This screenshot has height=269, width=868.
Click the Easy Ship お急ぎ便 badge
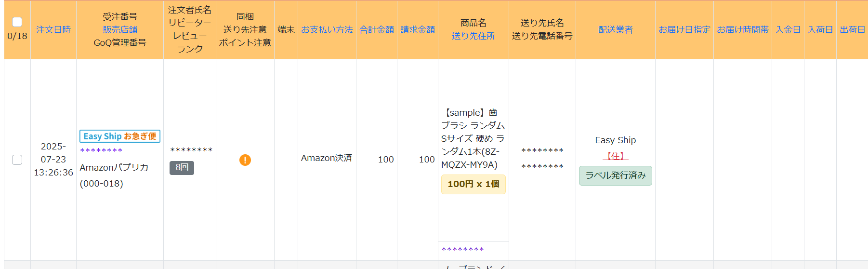120,136
